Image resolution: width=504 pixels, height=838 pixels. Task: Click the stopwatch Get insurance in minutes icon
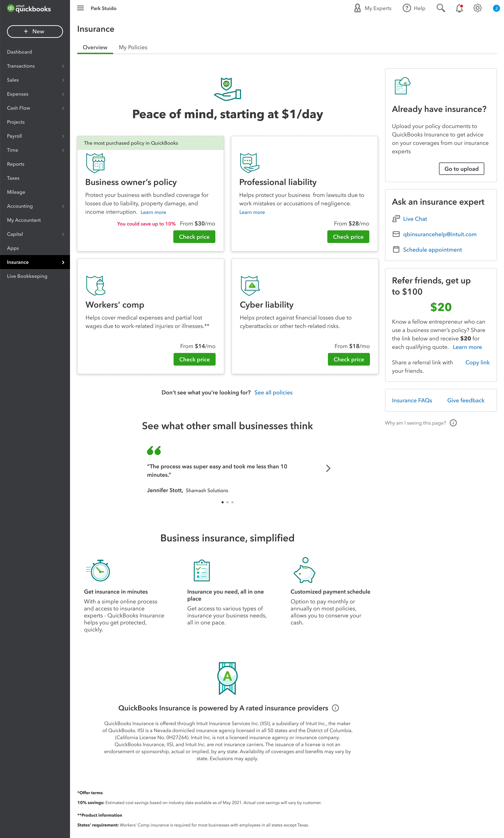[98, 570]
